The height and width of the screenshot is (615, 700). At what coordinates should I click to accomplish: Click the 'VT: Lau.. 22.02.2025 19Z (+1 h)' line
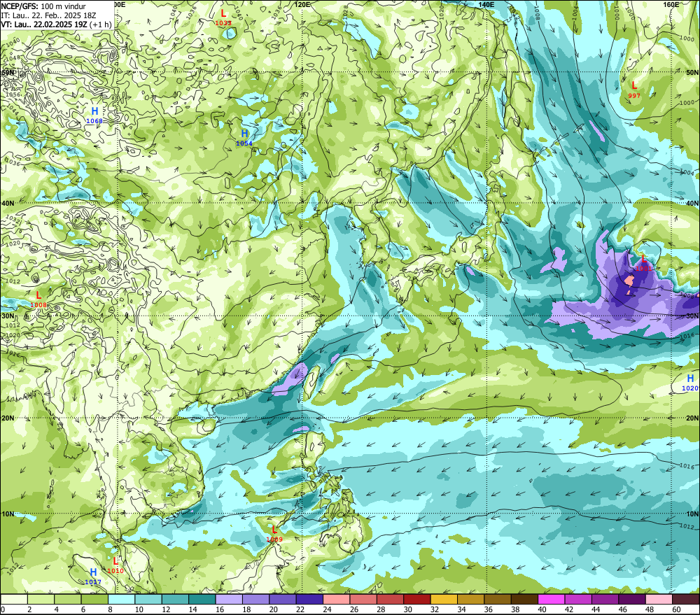[x=56, y=24]
